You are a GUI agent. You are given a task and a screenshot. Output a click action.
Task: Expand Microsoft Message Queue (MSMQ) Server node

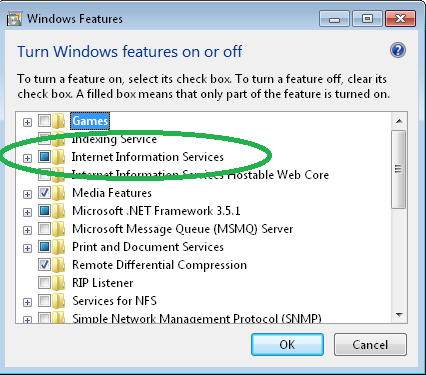point(27,230)
